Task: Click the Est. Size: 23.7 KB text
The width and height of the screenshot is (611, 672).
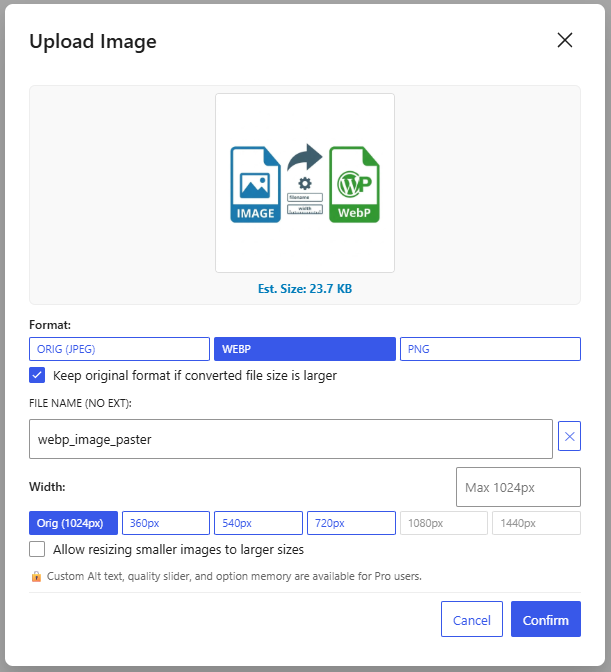Action: coord(305,288)
